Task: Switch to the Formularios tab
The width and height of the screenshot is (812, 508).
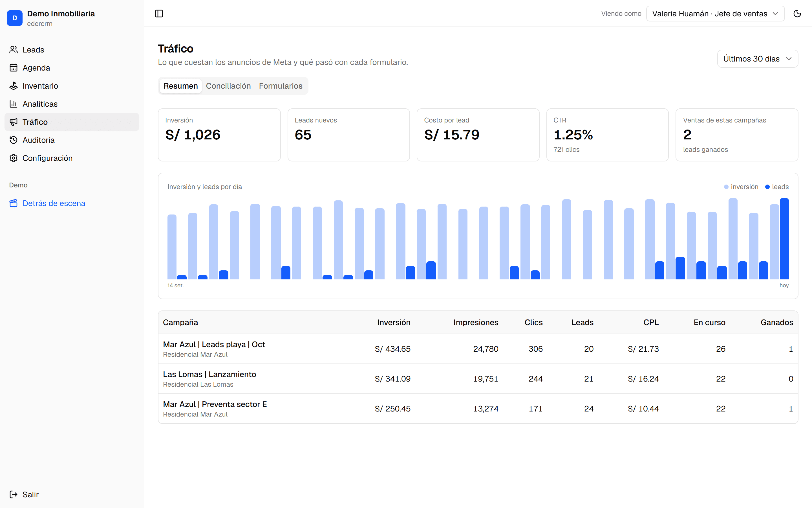Action: (x=281, y=86)
